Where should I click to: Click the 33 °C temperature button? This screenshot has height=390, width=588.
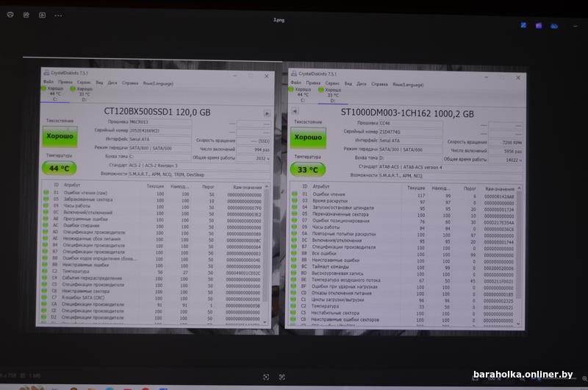[307, 170]
